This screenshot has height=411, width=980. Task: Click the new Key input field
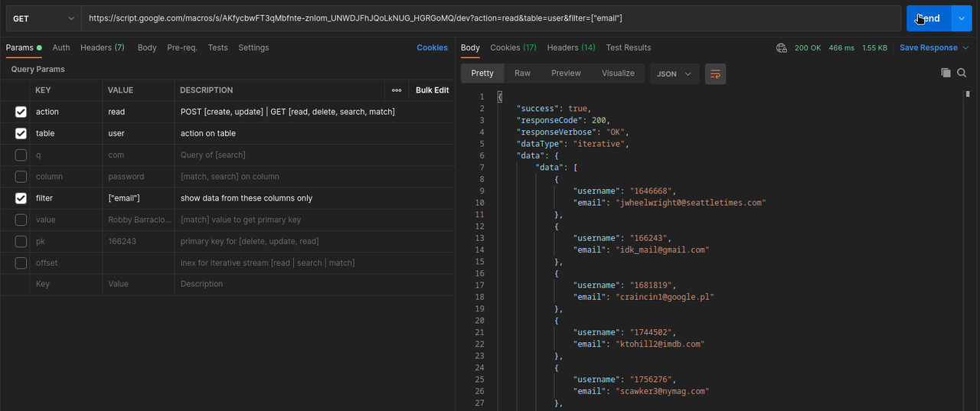67,284
